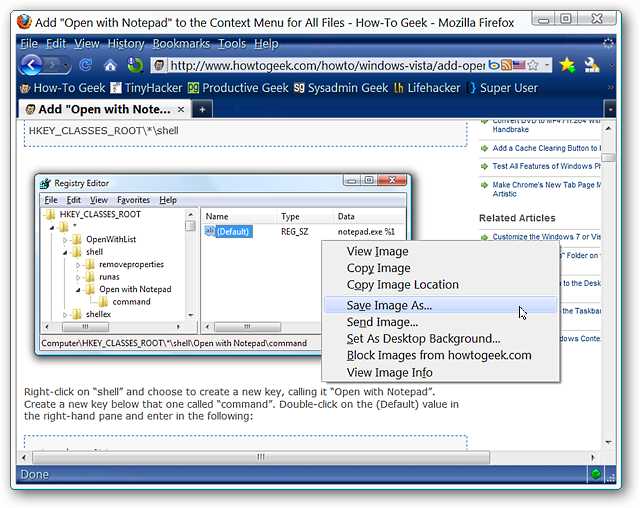Screen dimensions: 640x508
Task: Reload the page with the refresh icon
Action: (x=86, y=64)
